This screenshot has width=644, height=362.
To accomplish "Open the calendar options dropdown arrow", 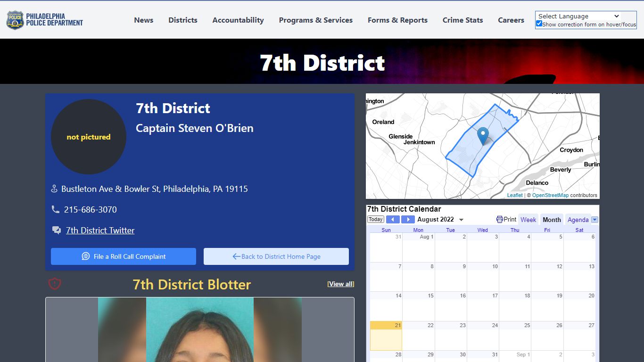I will point(594,220).
